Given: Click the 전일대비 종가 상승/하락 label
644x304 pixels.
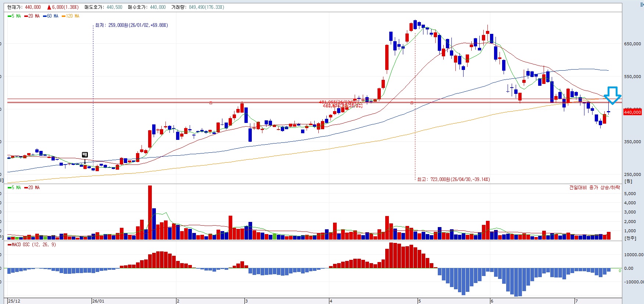Looking at the screenshot, I should point(595,188).
